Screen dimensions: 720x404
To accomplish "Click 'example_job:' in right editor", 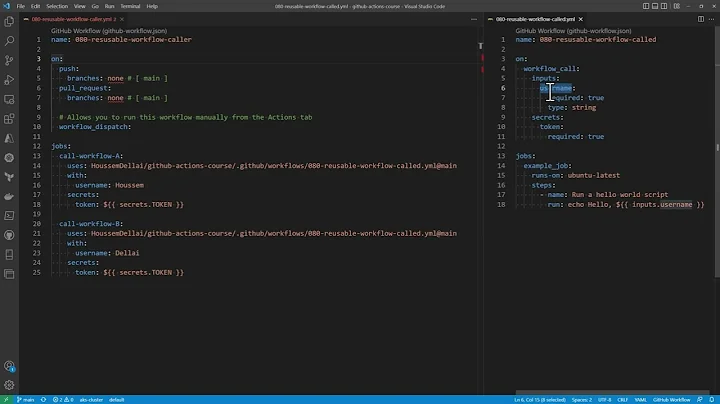I will (547, 166).
